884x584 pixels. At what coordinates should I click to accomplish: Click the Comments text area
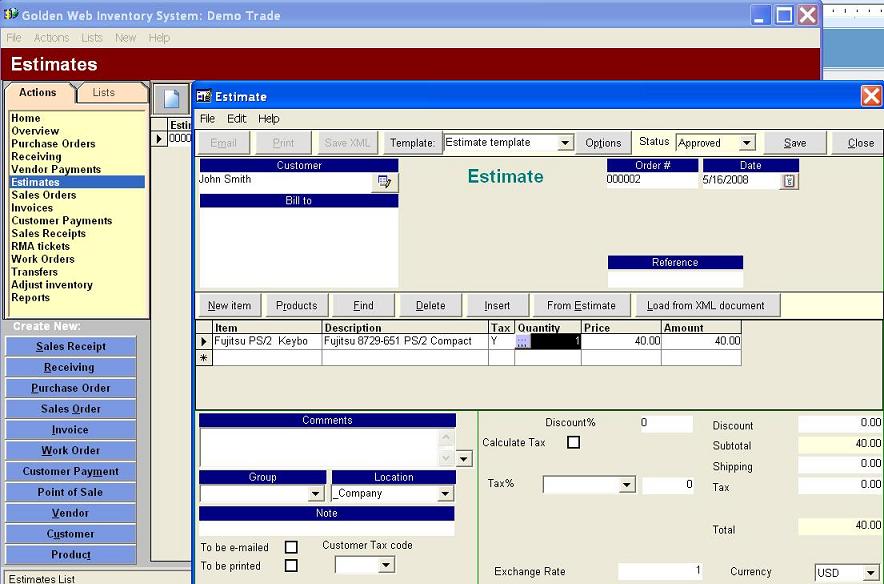[x=319, y=448]
